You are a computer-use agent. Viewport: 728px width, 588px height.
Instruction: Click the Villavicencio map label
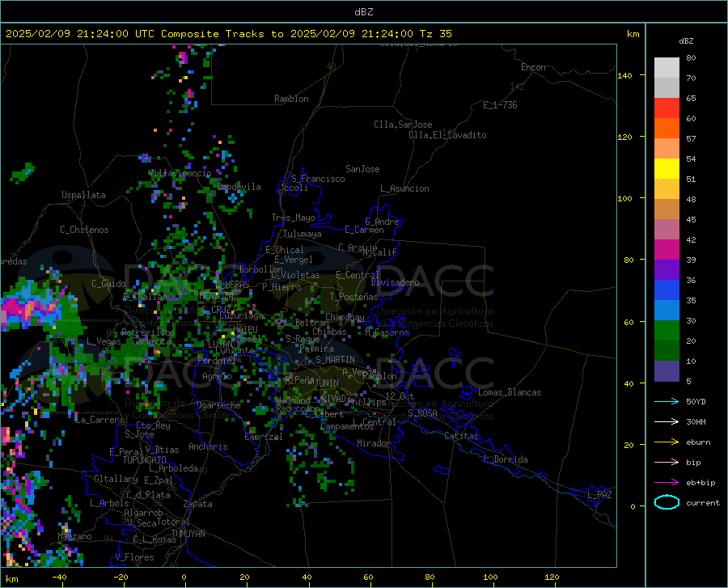tap(180, 173)
